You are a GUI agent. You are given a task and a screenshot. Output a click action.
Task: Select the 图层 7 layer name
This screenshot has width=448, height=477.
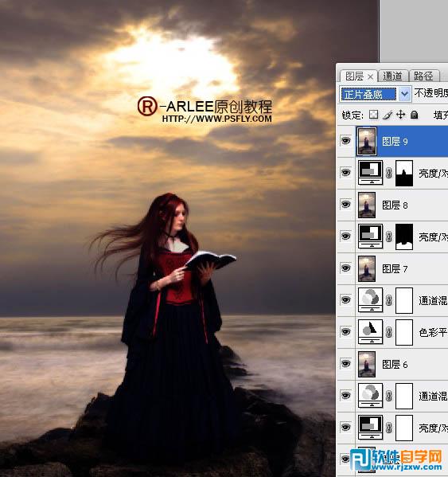(x=395, y=268)
